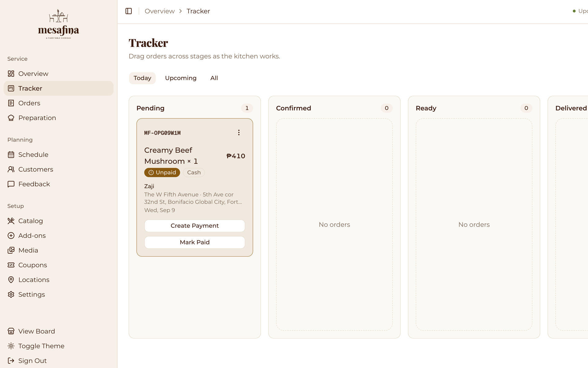Viewport: 588px width, 368px height.
Task: Click the Mesafina logo
Action: [58, 24]
